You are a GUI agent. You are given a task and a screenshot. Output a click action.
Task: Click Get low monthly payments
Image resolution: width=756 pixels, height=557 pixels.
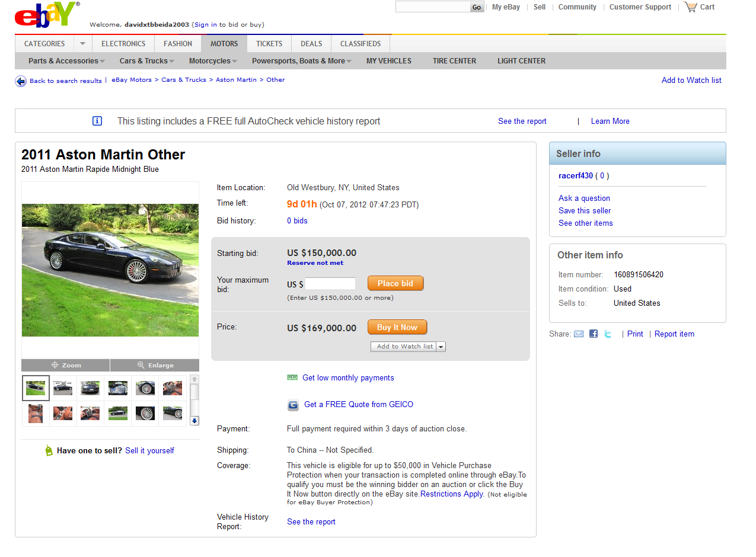pos(348,378)
